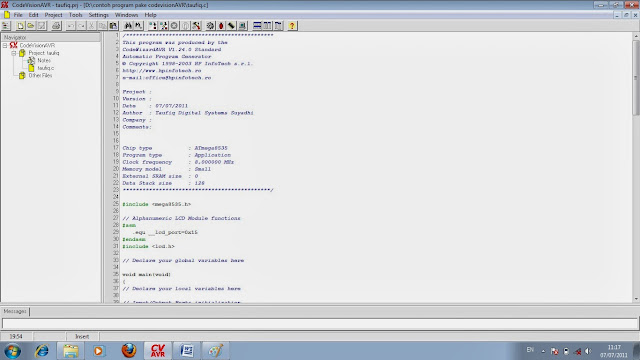Image resolution: width=640 pixels, height=360 pixels.
Task: Open the debugger with the red bug icon
Action: (x=221, y=26)
